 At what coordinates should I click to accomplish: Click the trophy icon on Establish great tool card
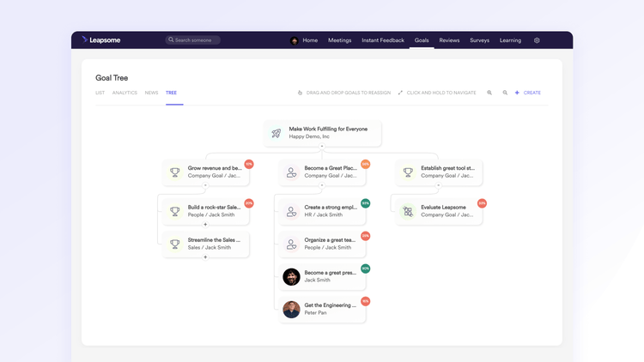coord(408,172)
